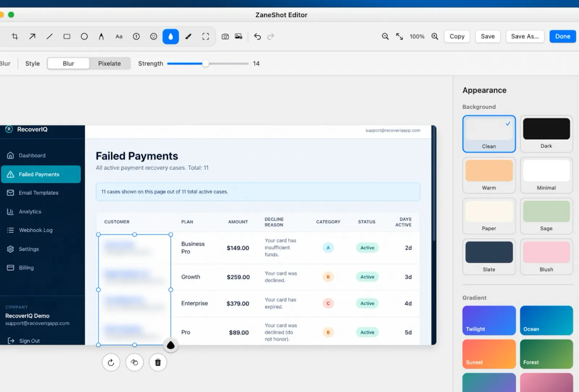579x392 pixels.
Task: Select the Emoji sticker tool
Action: [x=154, y=37]
